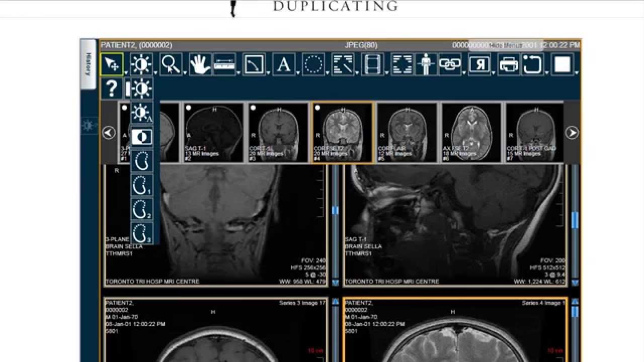Expand the link tool dropdown arrow
Screen dimensions: 644x362
click(464, 73)
